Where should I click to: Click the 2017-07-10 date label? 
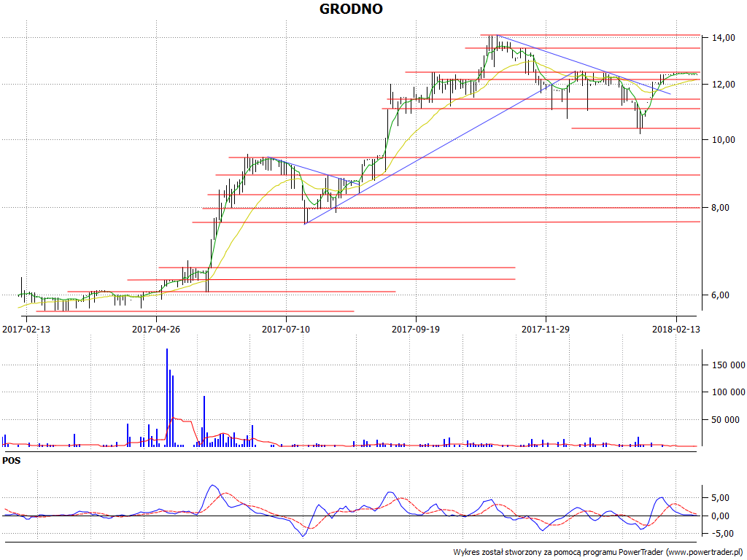[286, 329]
